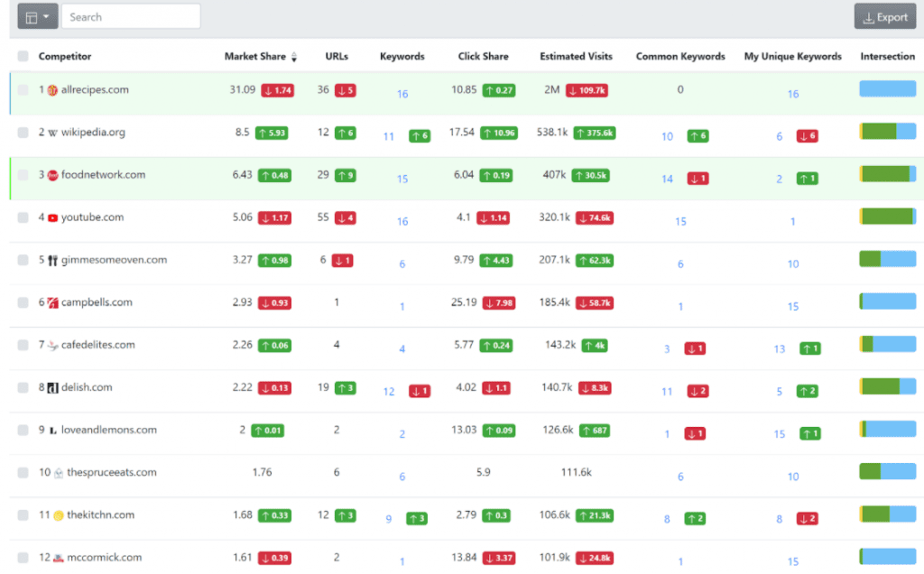Click the Intersection column header
Image resolution: width=924 pixels, height=574 pixels.
click(x=888, y=57)
